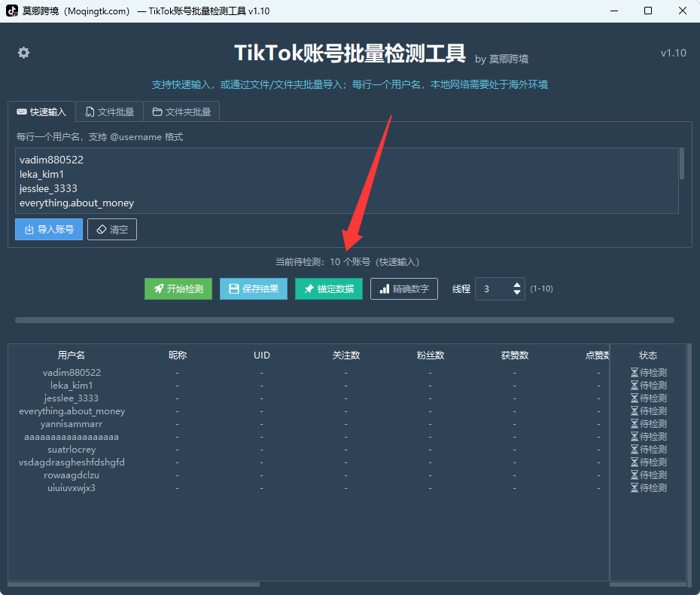The height and width of the screenshot is (595, 700).
Task: Select the leka_kim1 table row
Action: (309, 386)
